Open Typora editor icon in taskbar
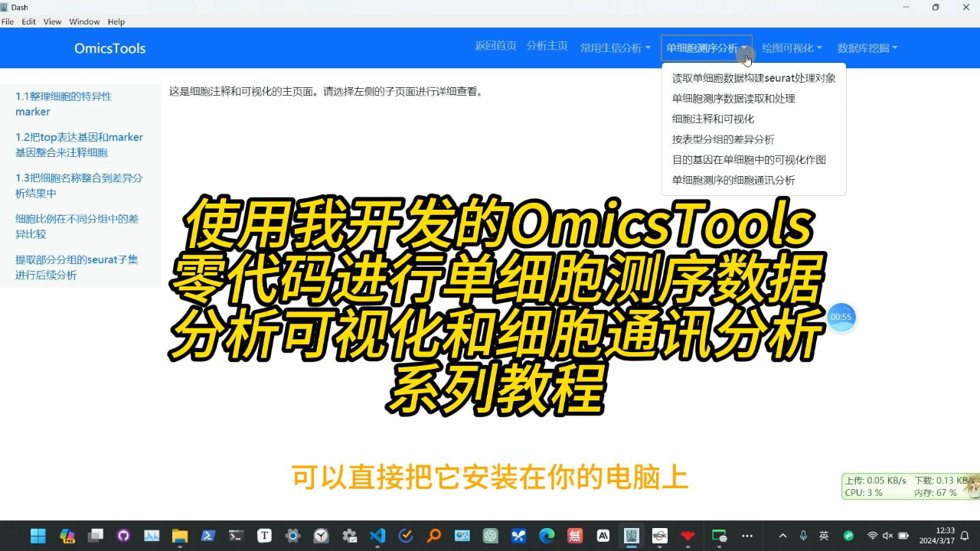 tap(264, 536)
